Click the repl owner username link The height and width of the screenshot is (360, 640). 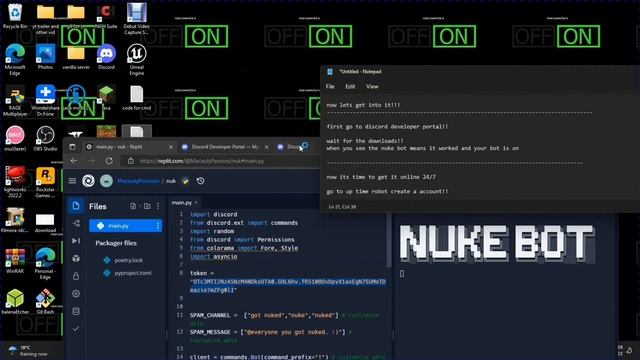click(138, 181)
